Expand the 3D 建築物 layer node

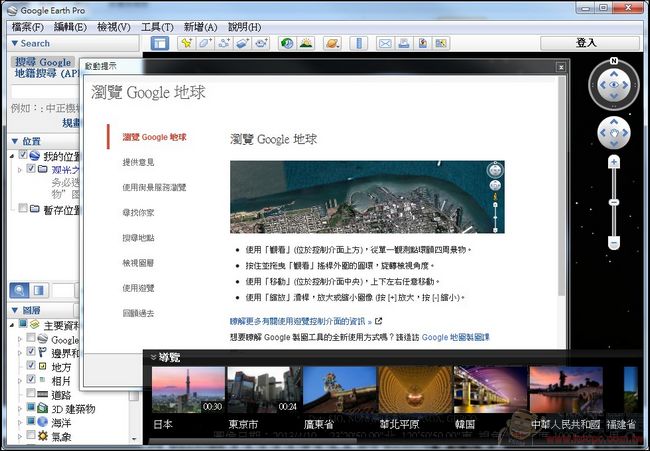(x=19, y=409)
